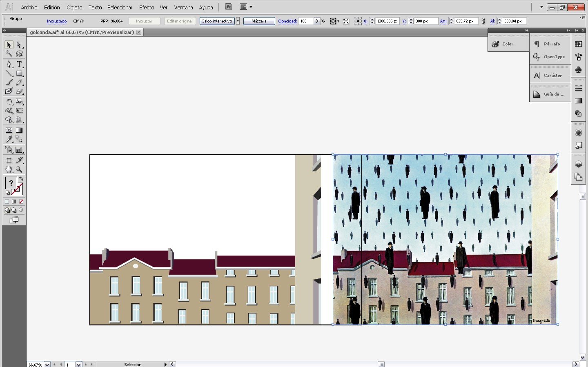
Task: Select the Type tool
Action: (x=19, y=64)
